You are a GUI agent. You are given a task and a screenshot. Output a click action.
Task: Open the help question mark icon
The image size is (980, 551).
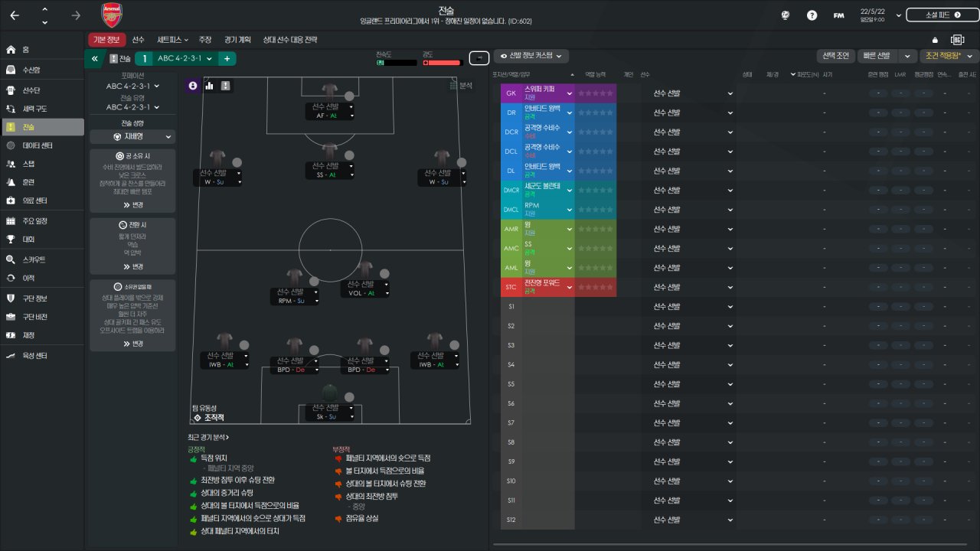812,15
